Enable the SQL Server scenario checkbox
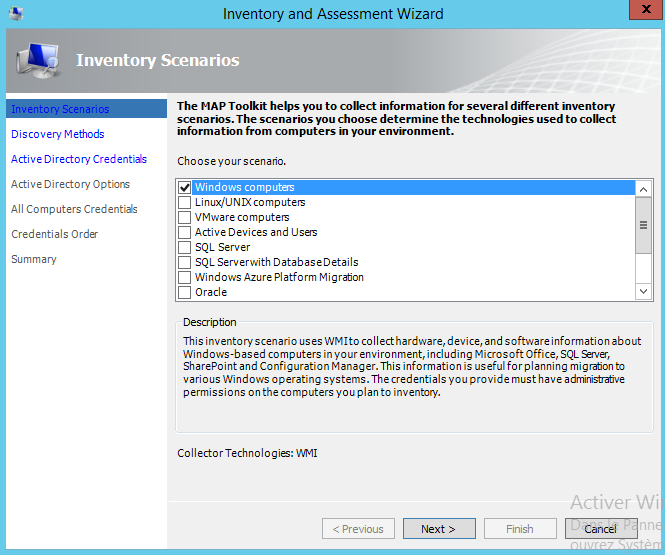Screen dimensions: 665x555 click(x=184, y=247)
